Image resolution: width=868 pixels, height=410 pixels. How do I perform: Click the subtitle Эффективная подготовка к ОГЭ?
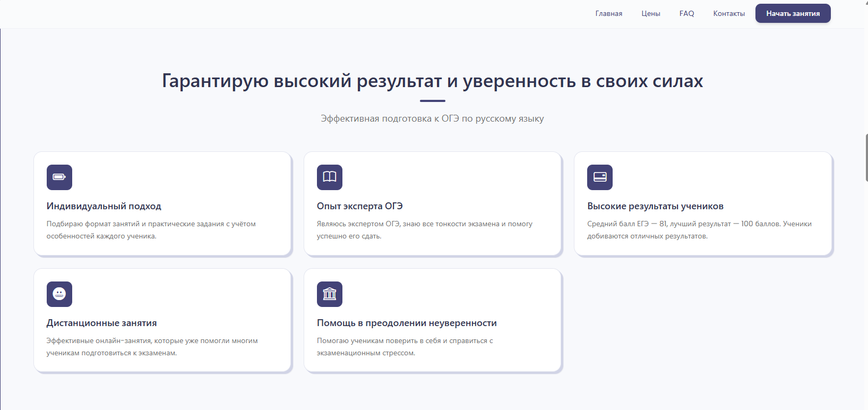tap(432, 118)
